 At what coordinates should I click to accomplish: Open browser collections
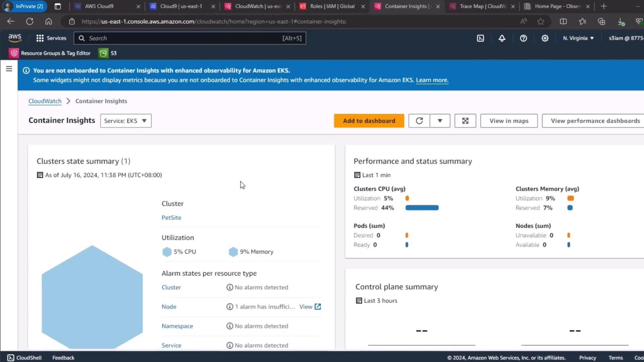tap(601, 21)
